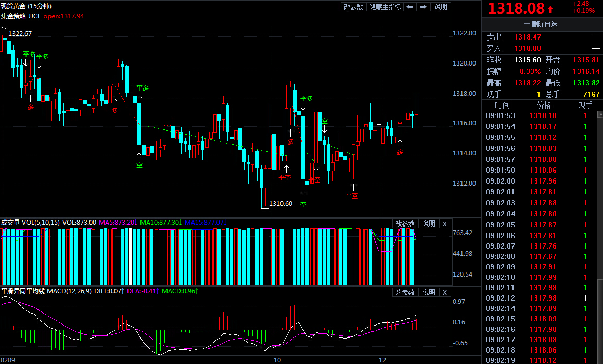Select the tick row at 09:01:53
603x364 pixels.
coord(539,115)
